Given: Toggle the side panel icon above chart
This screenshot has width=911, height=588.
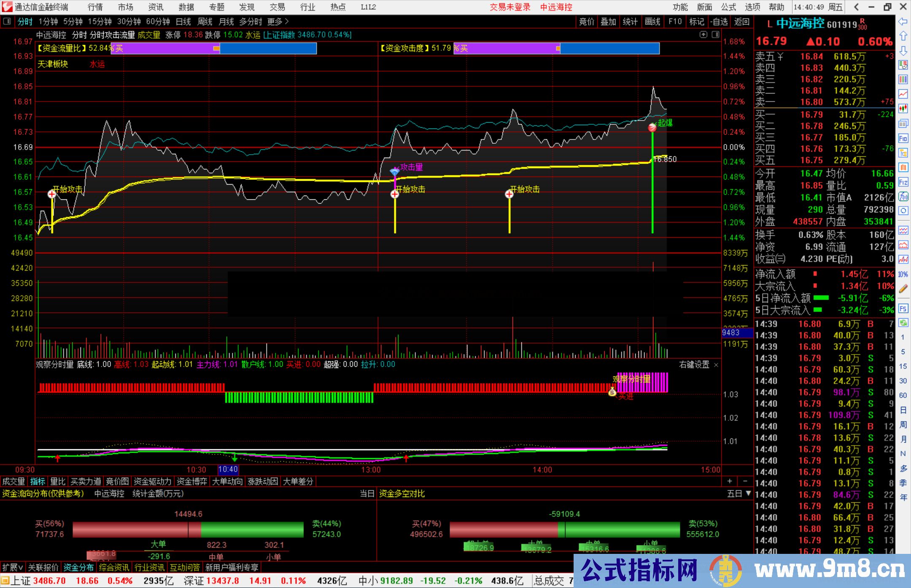Looking at the screenshot, I should (715, 35).
